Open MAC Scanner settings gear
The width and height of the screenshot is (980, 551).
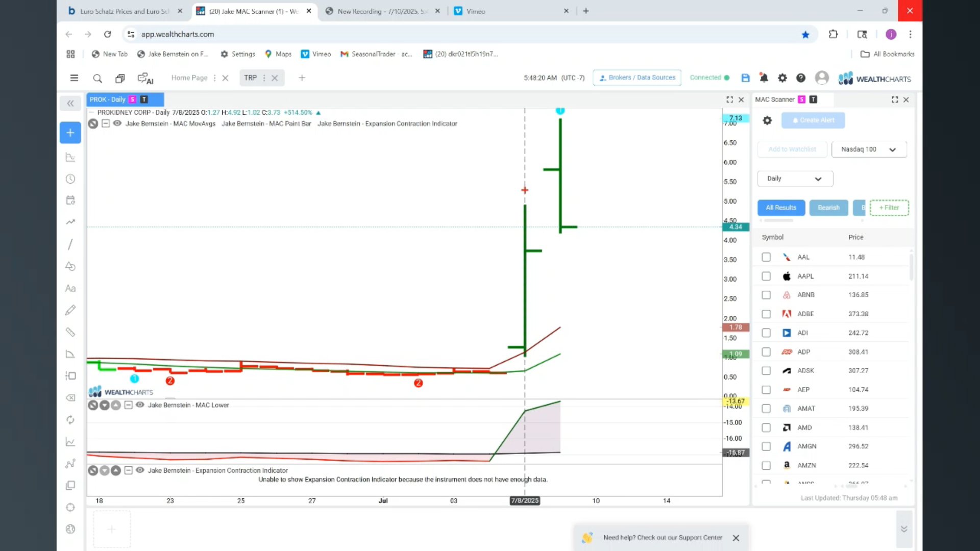(x=767, y=120)
